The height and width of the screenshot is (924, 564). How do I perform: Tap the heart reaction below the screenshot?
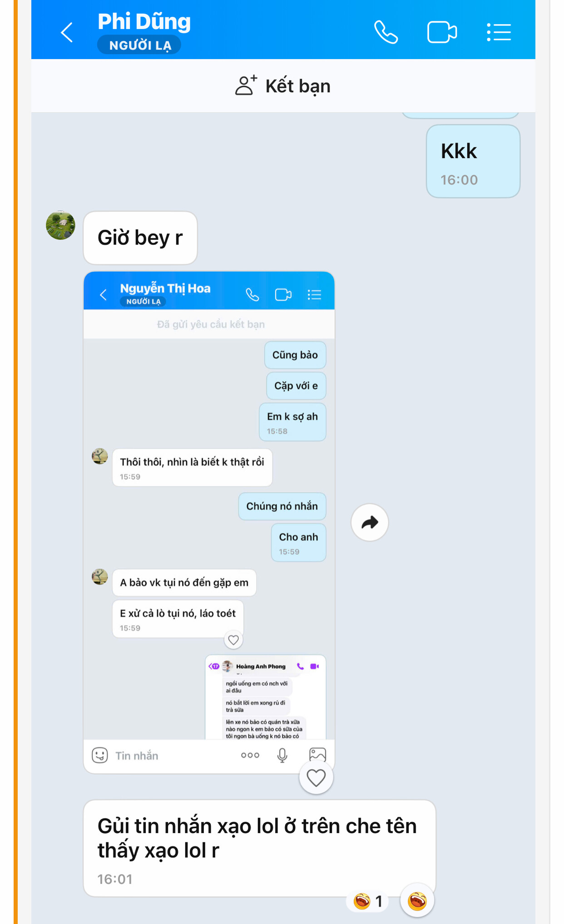point(316,778)
